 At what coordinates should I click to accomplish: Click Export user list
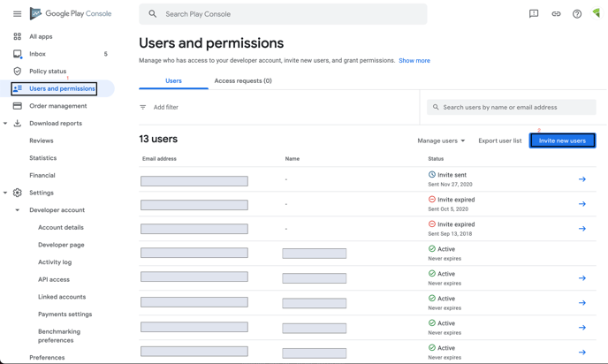coord(500,140)
